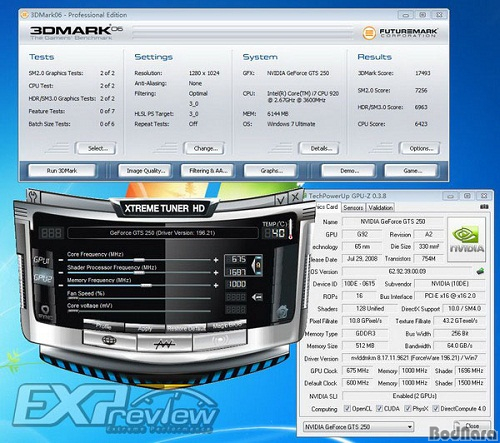Toggle the PhysX checkbox
The height and width of the screenshot is (443, 500).
coord(408,408)
